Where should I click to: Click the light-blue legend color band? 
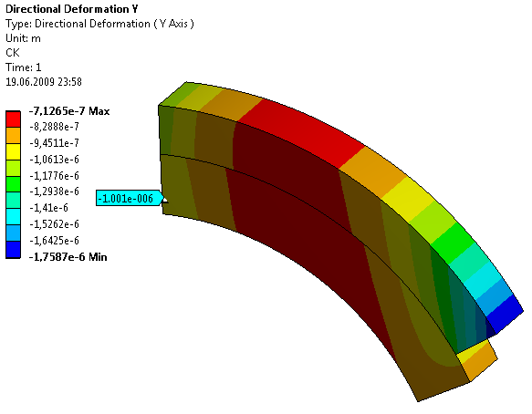coord(14,233)
